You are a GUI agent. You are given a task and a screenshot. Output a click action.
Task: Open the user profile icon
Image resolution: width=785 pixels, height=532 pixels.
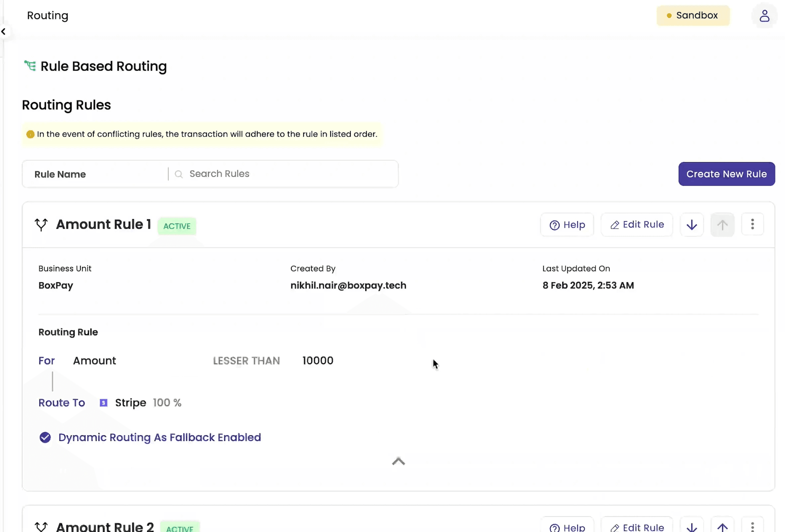(764, 16)
